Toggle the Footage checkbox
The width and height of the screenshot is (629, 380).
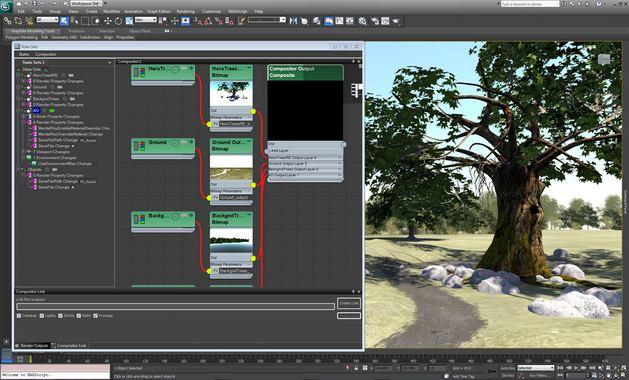click(95, 316)
